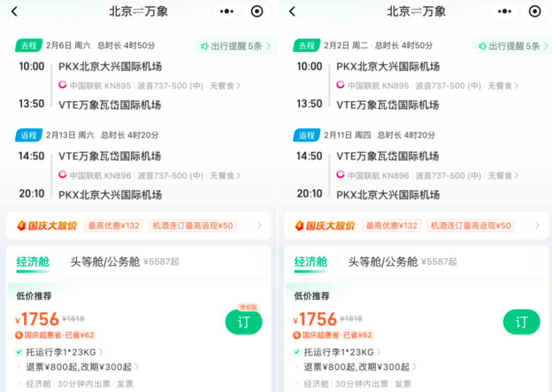Tap the orange icon beside 国庆超惠省, Feb 2 screen
This screenshot has height=392, width=552.
297,335
